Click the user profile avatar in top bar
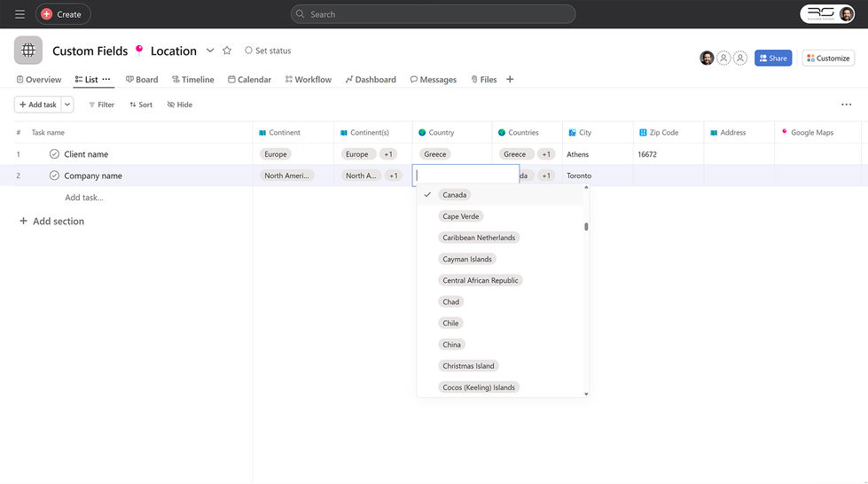The height and width of the screenshot is (484, 868). coord(847,14)
